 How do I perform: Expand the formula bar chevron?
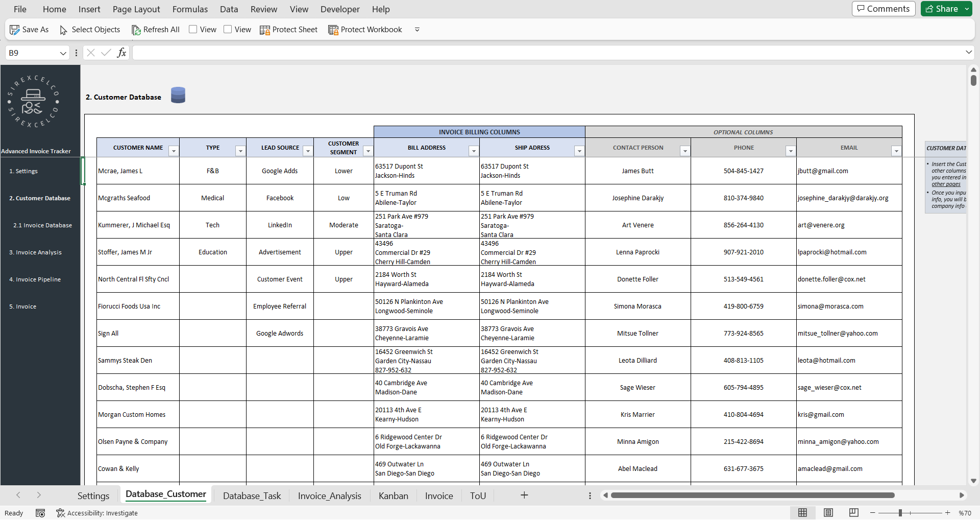(x=969, y=52)
